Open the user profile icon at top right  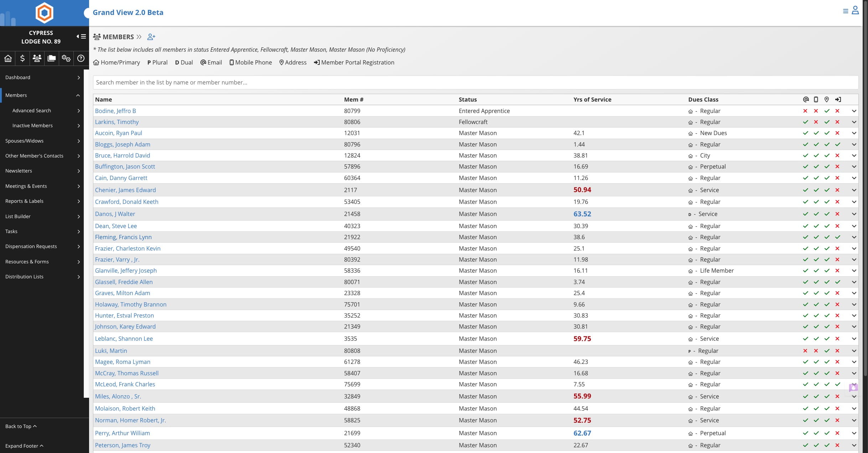[855, 10]
